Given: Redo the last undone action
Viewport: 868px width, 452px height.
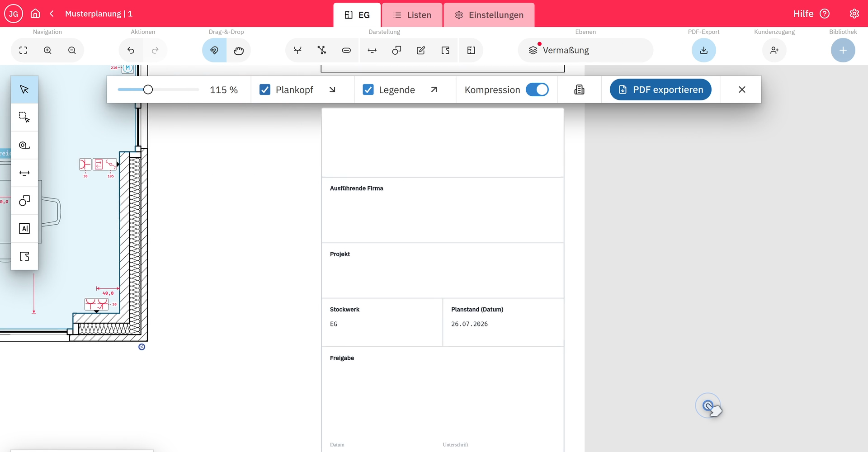Looking at the screenshot, I should coord(155,50).
